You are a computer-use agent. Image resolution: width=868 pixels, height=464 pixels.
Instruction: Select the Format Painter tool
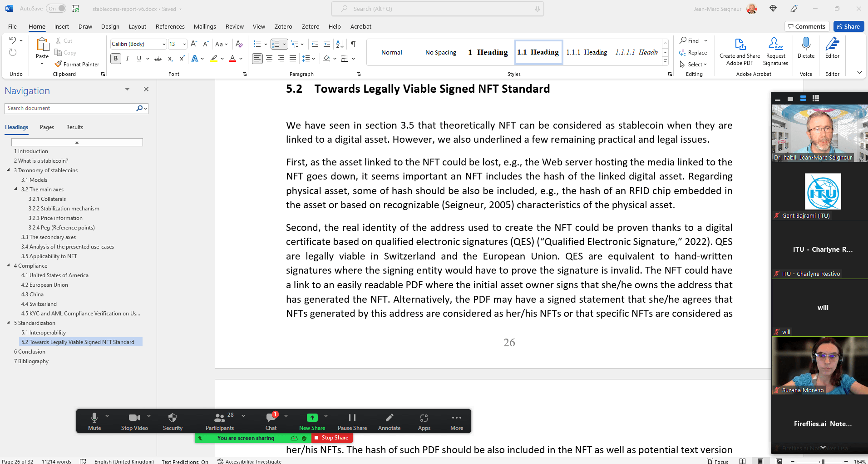pyautogui.click(x=77, y=64)
